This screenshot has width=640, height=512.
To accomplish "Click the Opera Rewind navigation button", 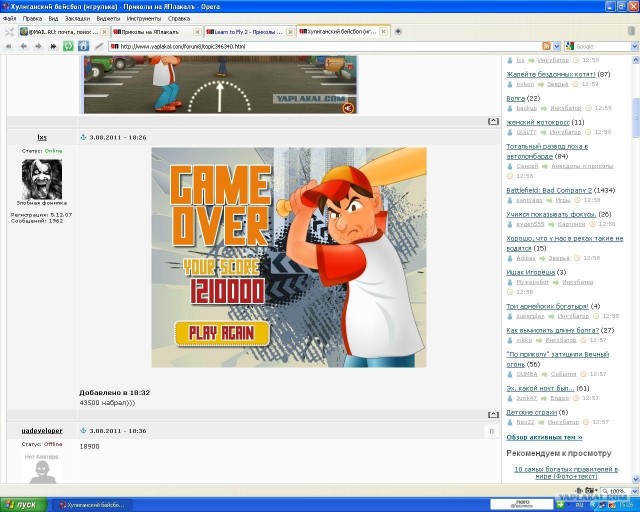I will point(9,47).
